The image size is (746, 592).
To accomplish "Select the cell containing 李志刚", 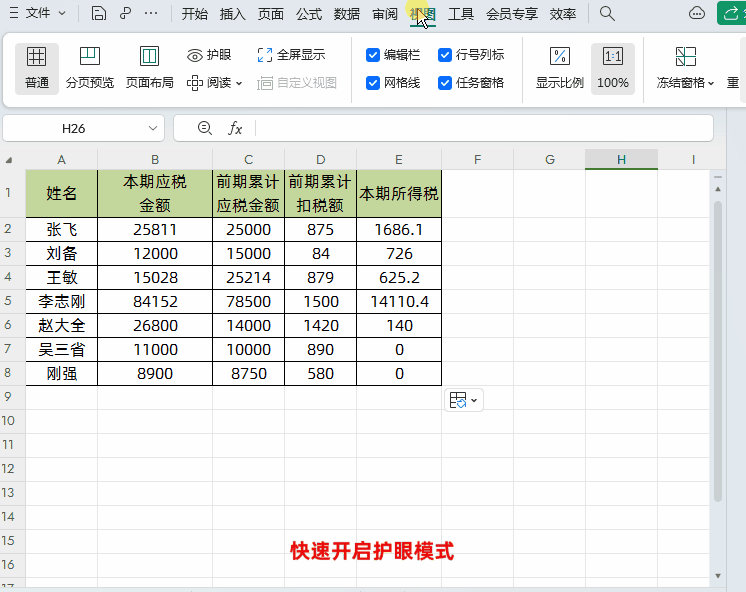I will pos(61,302).
